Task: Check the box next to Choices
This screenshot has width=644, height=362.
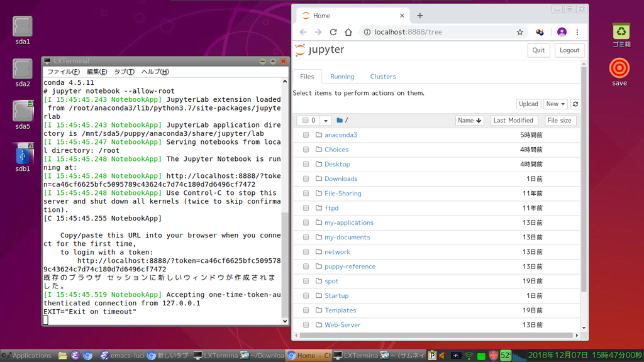Action: 306,150
